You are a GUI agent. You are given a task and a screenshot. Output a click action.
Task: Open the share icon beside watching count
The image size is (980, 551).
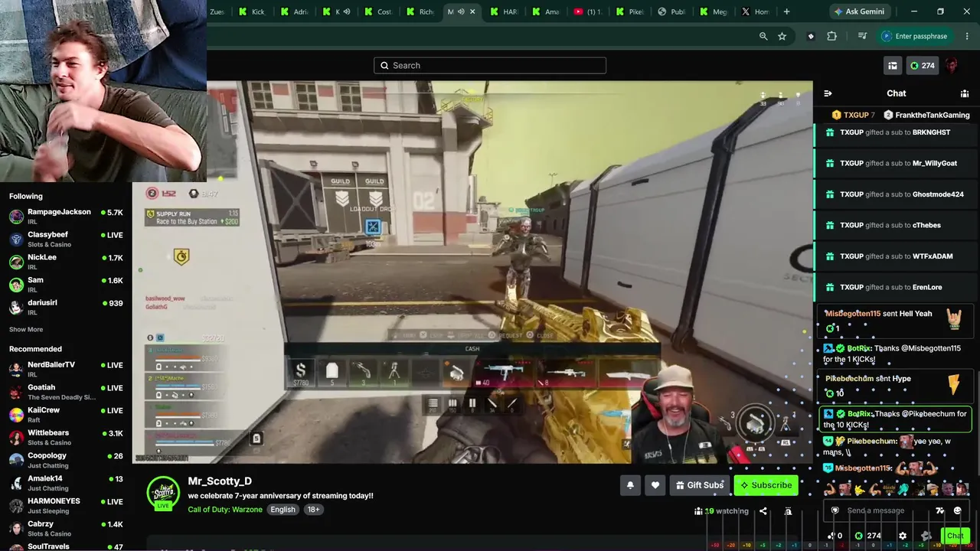pos(763,511)
